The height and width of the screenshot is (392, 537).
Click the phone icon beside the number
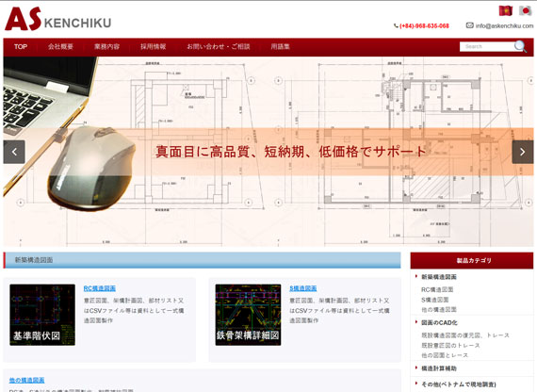tap(396, 25)
